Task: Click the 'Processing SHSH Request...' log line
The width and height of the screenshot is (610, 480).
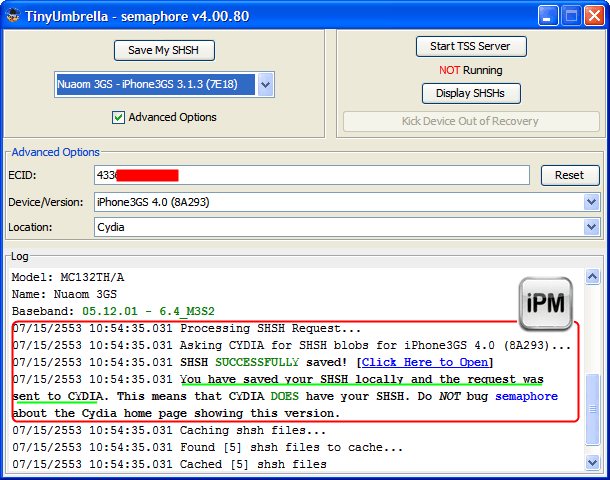Action: [187, 328]
